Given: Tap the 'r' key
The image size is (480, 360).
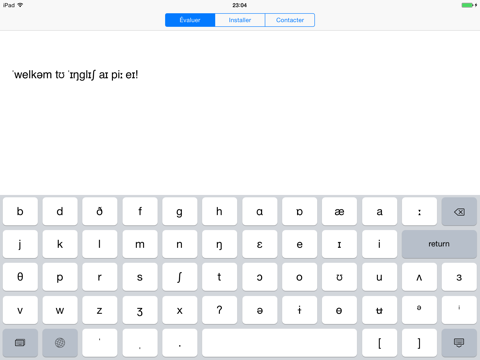Looking at the screenshot, I should click(x=100, y=277).
